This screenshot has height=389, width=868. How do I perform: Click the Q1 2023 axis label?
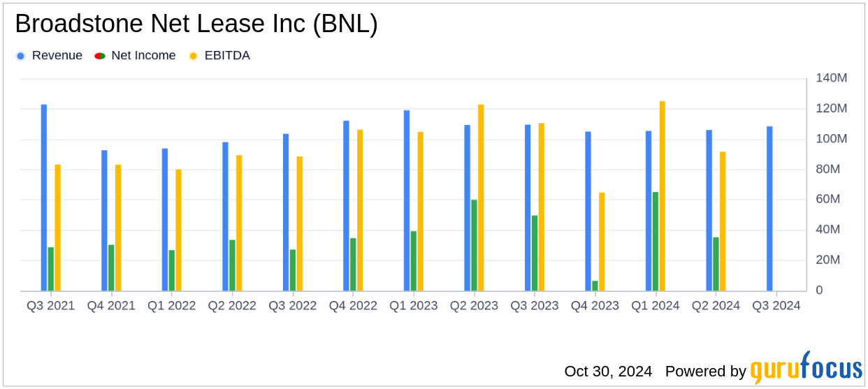(414, 306)
